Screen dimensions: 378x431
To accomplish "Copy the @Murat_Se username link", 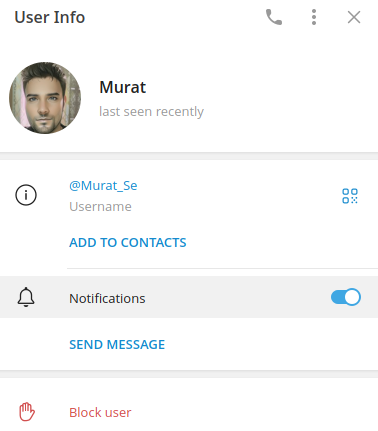I will [103, 185].
